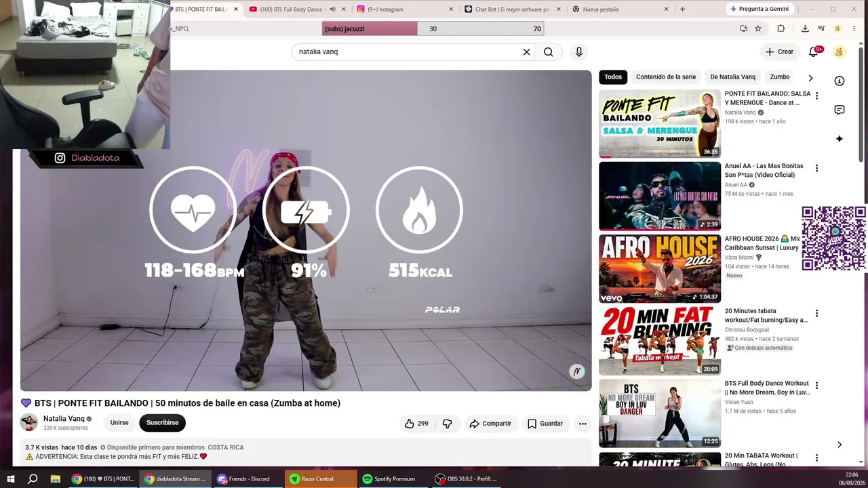Open the Chrome extensions puzzle icon
This screenshot has width=868, height=488.
click(x=781, y=28)
